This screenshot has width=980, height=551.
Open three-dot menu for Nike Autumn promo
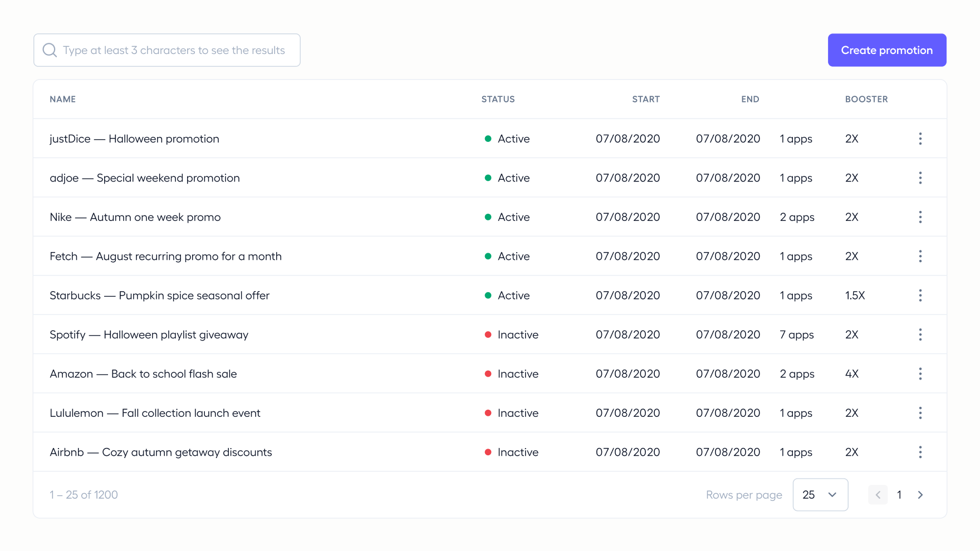(920, 217)
